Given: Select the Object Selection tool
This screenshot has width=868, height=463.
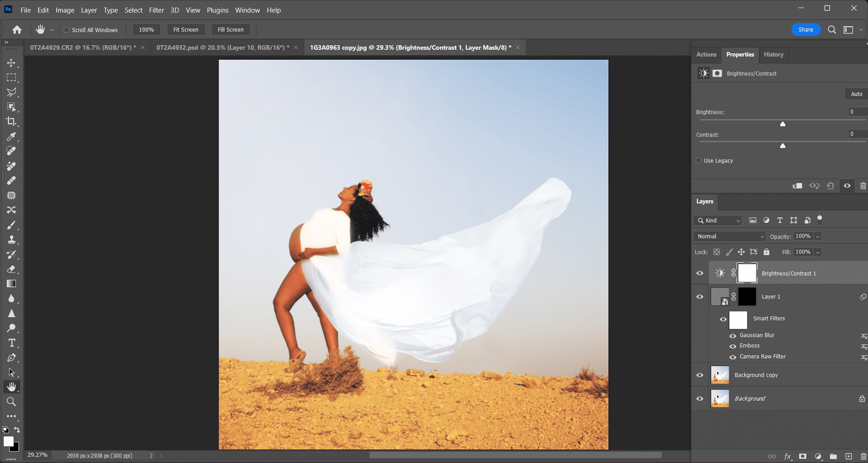Looking at the screenshot, I should click(x=11, y=107).
